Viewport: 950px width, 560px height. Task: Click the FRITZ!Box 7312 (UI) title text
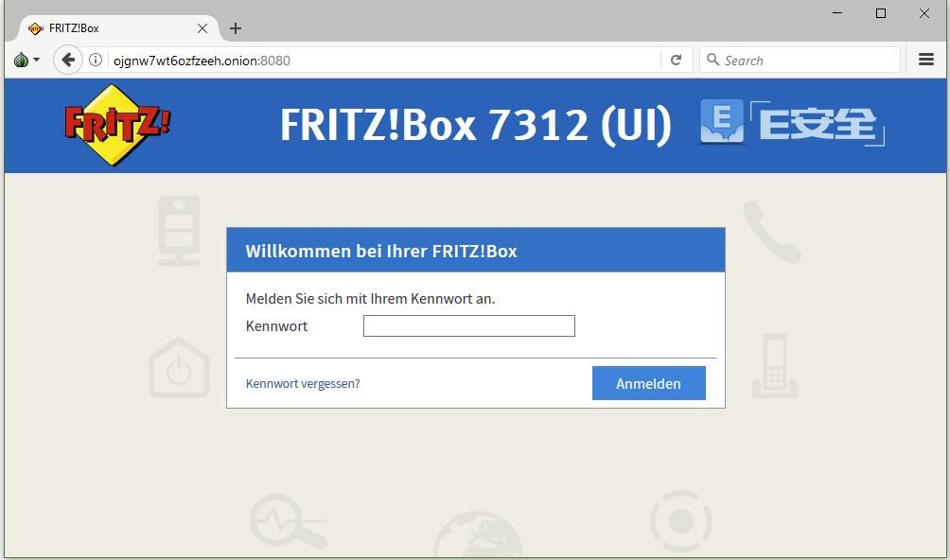pos(476,125)
